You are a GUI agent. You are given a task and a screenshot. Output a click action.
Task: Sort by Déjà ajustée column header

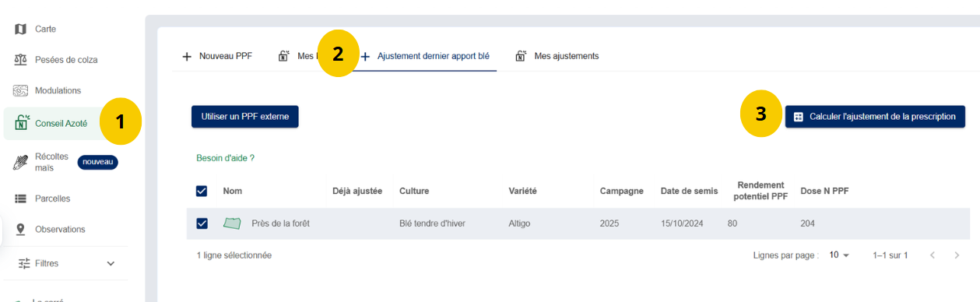(357, 191)
